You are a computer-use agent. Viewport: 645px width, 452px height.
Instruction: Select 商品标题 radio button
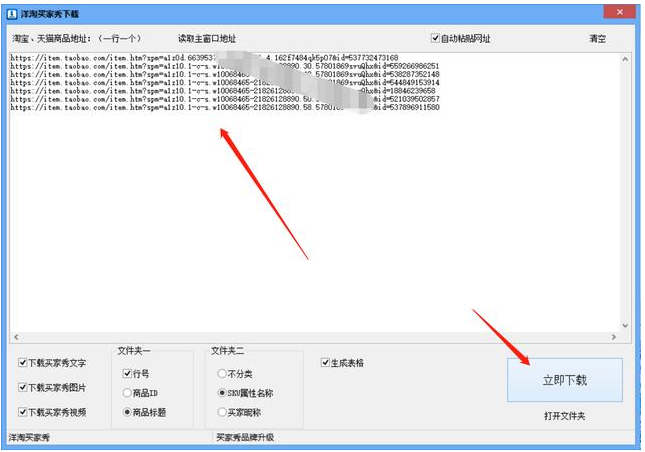(x=127, y=412)
